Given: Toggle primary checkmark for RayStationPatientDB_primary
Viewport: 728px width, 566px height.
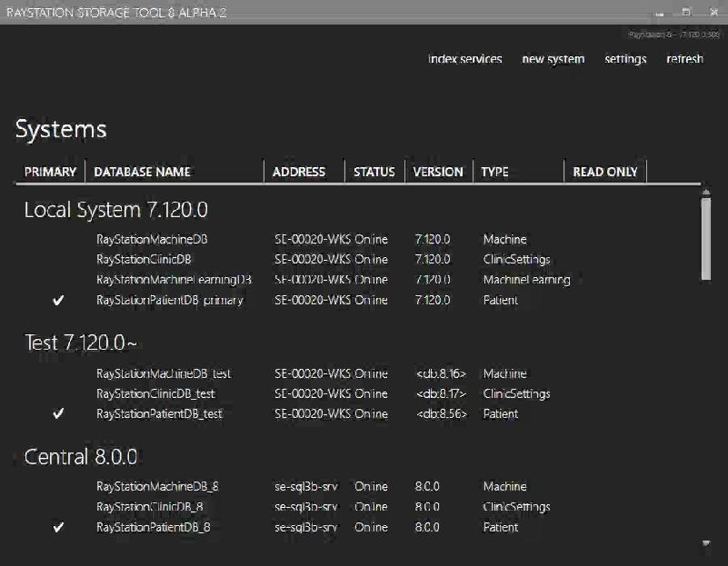Looking at the screenshot, I should coord(58,300).
